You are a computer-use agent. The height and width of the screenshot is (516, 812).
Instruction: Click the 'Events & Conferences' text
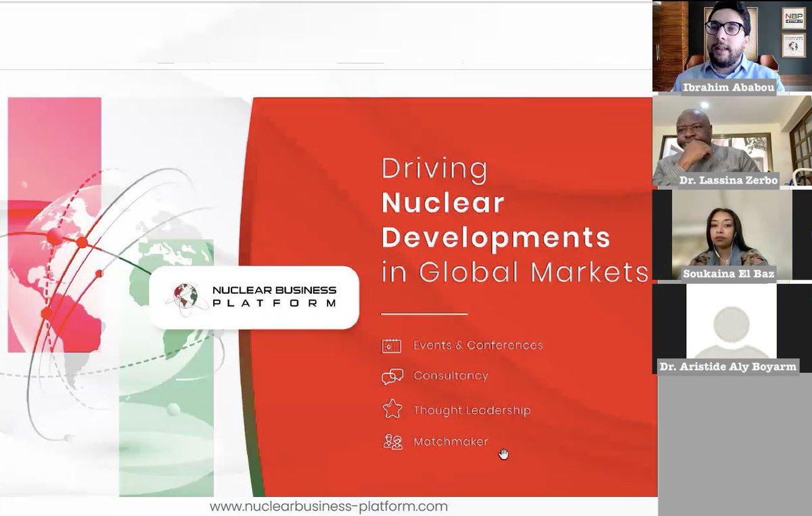tap(478, 345)
